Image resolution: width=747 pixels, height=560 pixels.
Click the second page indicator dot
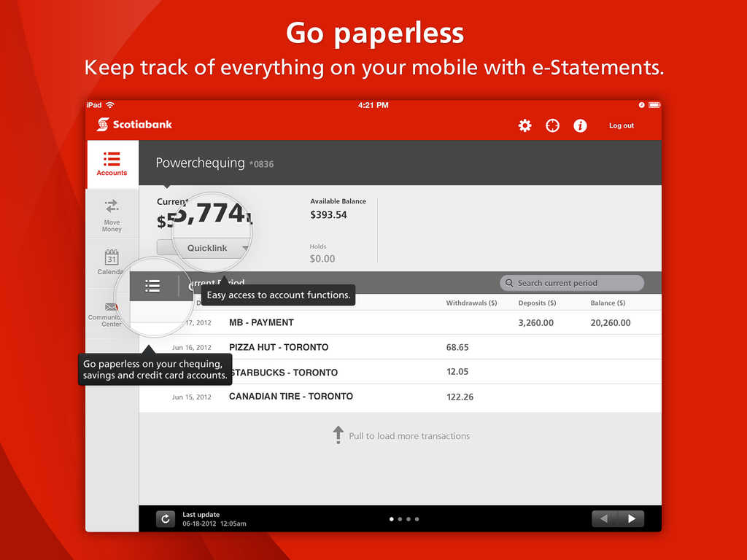click(400, 519)
